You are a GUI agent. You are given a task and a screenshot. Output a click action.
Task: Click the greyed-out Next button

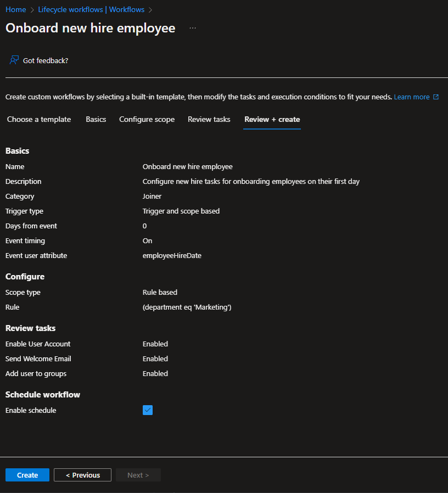(138, 475)
